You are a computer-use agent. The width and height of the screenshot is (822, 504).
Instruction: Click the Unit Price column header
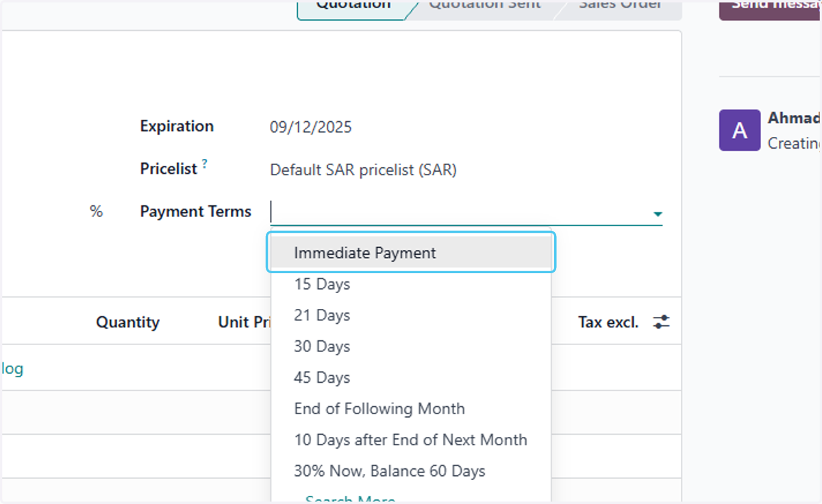(x=245, y=322)
